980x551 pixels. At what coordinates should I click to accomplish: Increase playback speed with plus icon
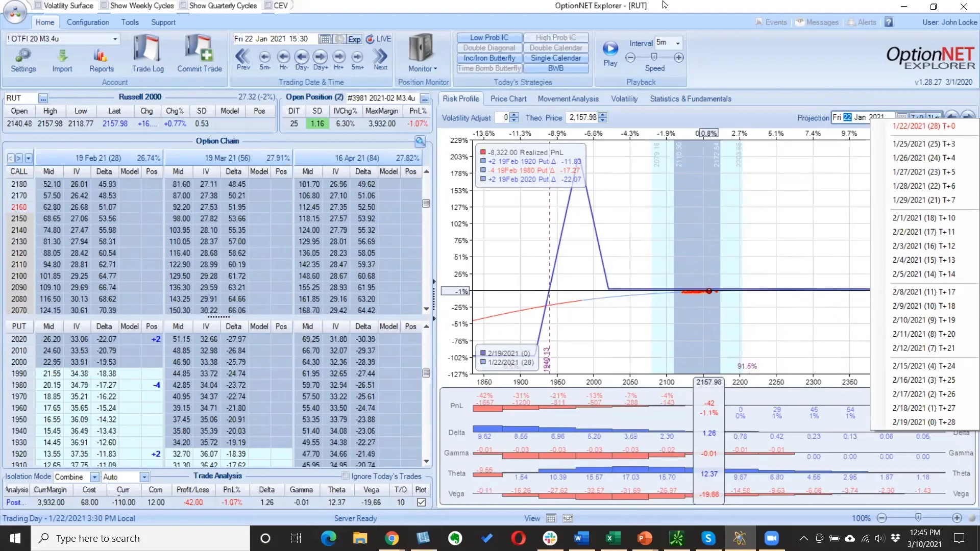pos(679,58)
